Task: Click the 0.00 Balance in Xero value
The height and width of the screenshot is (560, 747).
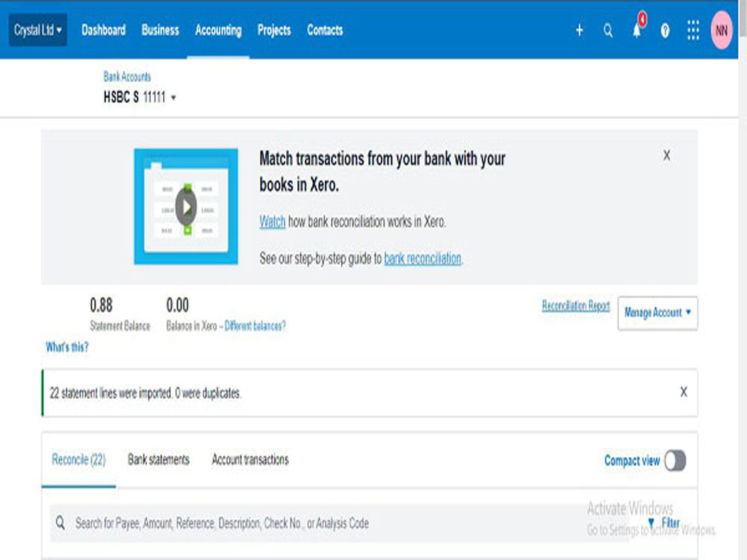Action: 177,305
